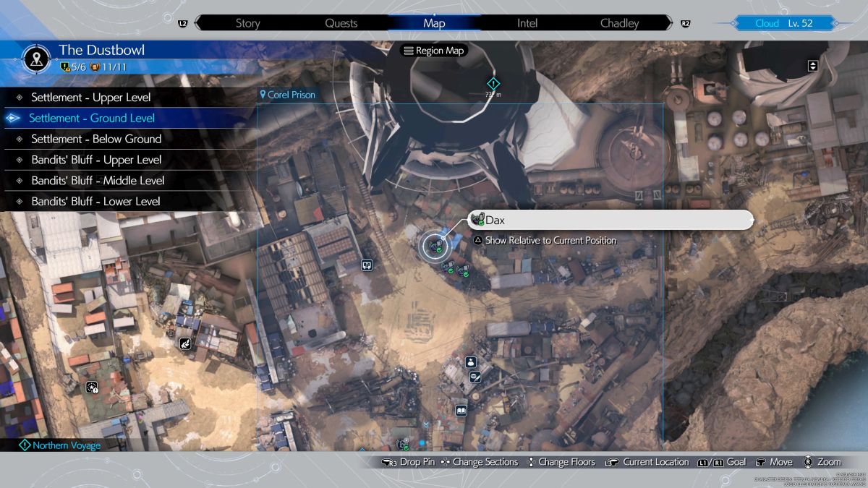868x488 pixels.
Task: Click the teal quest objective diamond marker
Action: coord(493,84)
